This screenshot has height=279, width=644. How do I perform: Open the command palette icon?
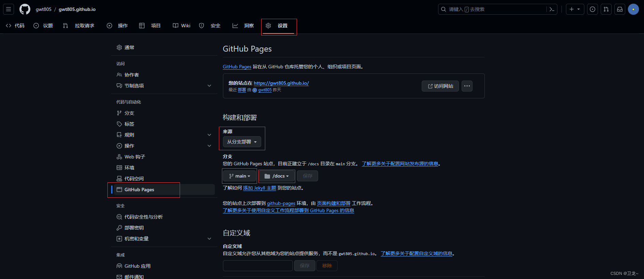pos(552,9)
